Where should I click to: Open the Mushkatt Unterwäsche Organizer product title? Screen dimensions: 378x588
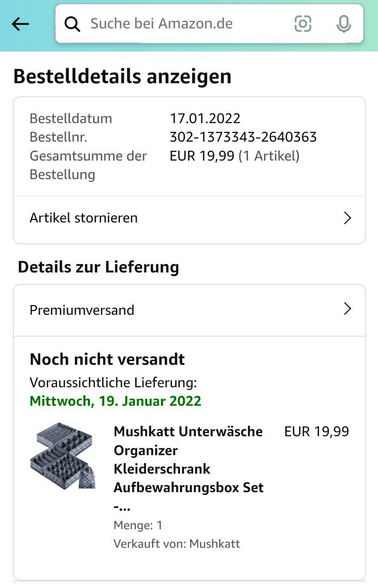point(189,459)
